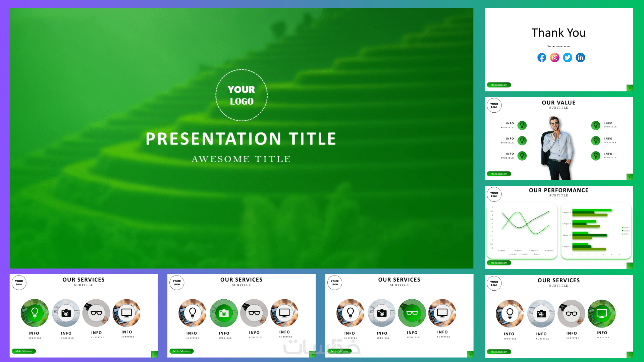
Task: Click the Presentation Title heading text
Action: click(x=241, y=139)
